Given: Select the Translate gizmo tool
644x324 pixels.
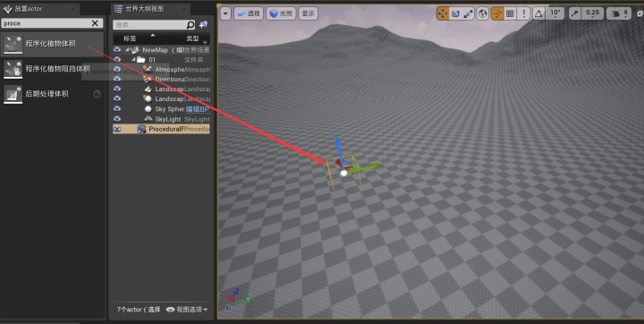Looking at the screenshot, I should tap(443, 13).
